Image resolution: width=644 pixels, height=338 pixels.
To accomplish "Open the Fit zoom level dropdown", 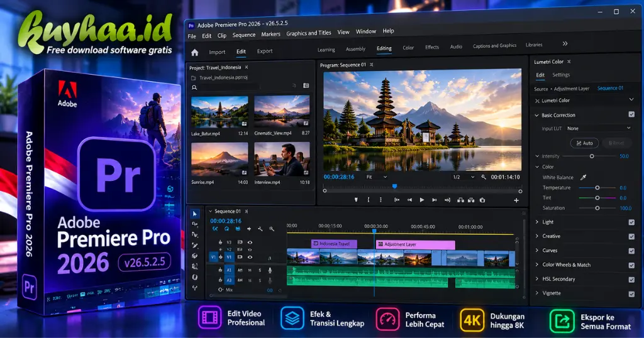I will [376, 177].
